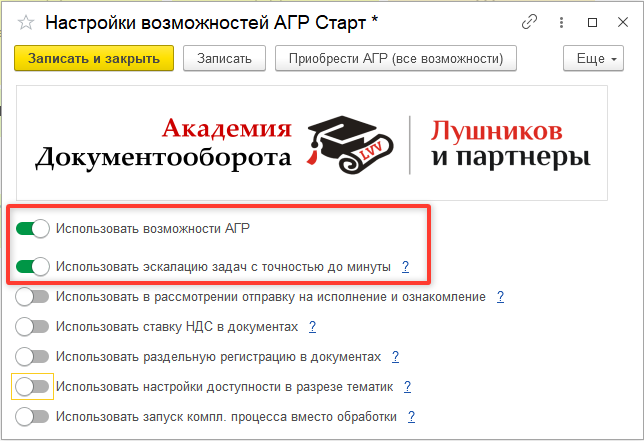The image size is (644, 441).
Task: Disable escalation with minute precision toggle
Action: pyautogui.click(x=33, y=266)
